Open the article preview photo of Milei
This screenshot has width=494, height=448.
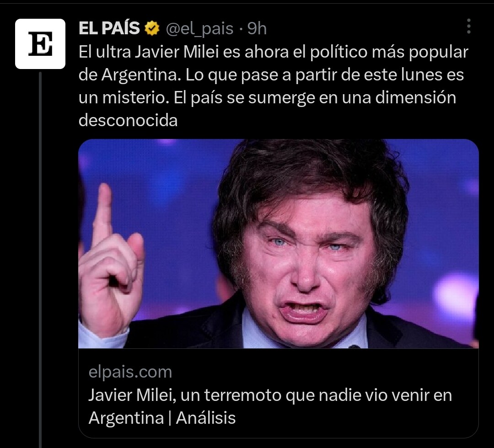coord(279,244)
